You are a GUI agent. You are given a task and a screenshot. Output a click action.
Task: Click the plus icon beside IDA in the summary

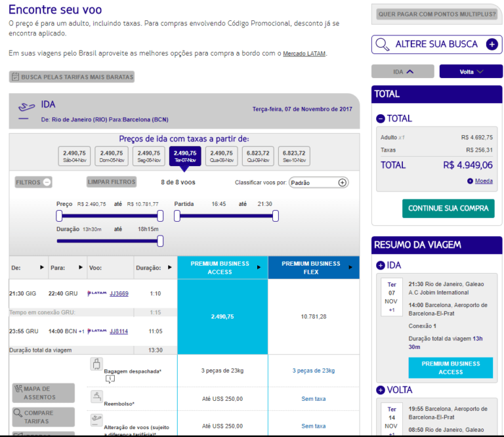tap(381, 266)
